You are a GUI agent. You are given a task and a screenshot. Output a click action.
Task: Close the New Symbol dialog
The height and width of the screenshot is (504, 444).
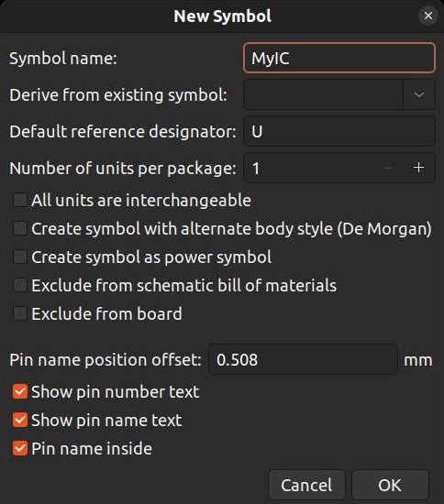[427, 16]
